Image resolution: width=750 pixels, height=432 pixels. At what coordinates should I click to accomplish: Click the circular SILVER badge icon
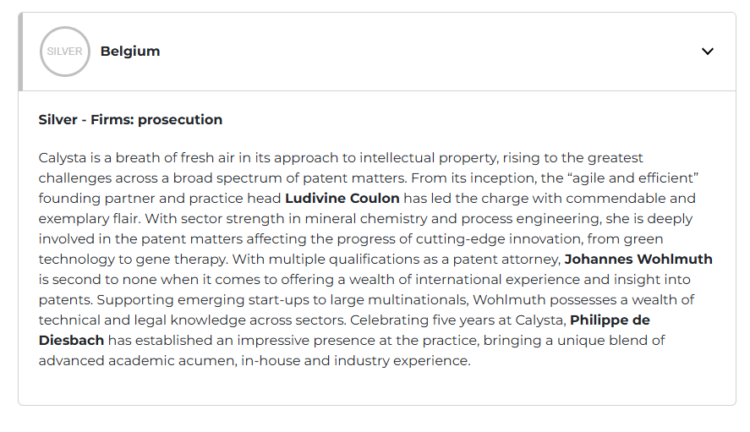click(65, 52)
